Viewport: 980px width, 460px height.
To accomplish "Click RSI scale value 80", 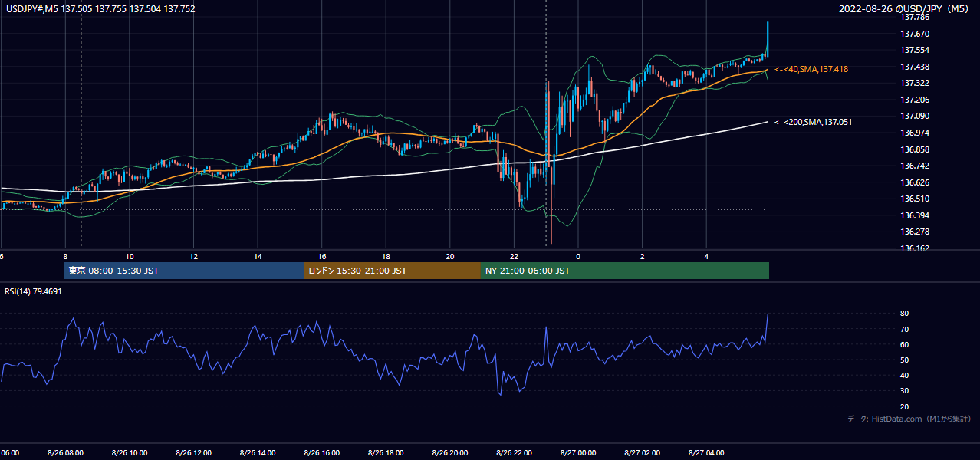I will coord(905,314).
